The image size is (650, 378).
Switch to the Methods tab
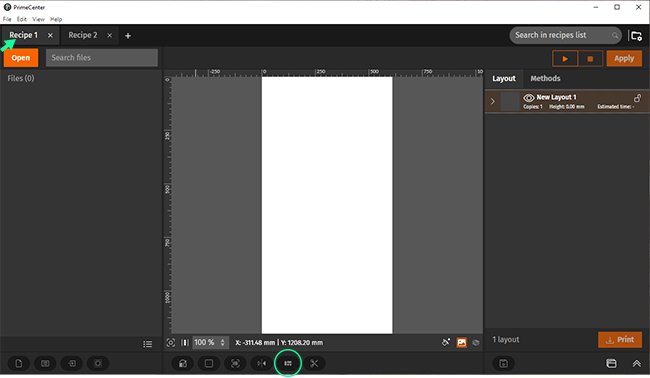(545, 78)
